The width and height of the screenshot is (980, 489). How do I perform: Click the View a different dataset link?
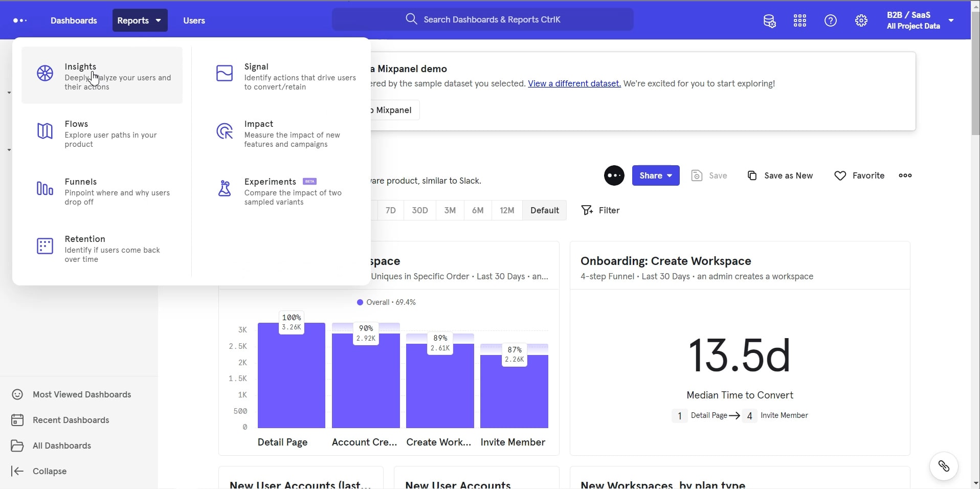coord(573,83)
